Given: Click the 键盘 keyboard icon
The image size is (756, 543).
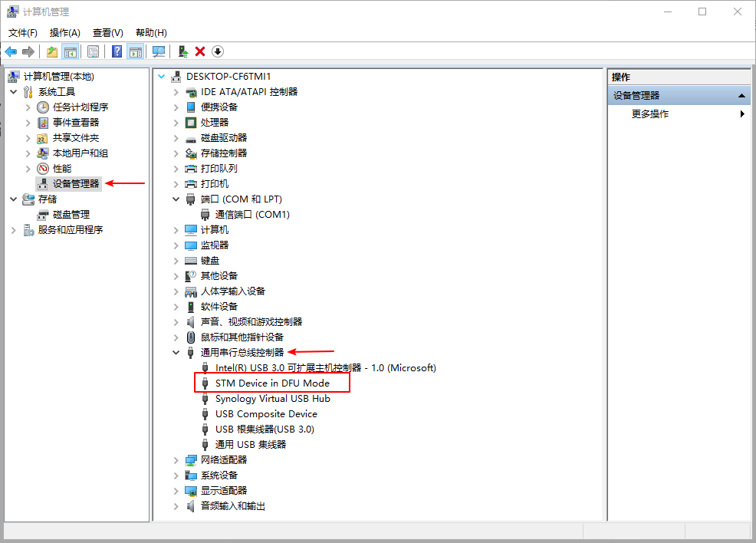Looking at the screenshot, I should coord(191,261).
